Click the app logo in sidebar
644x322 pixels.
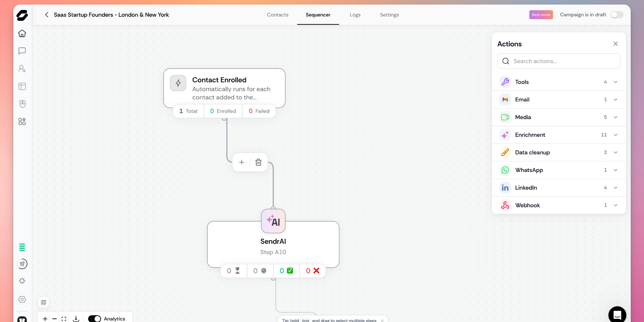coord(22,15)
